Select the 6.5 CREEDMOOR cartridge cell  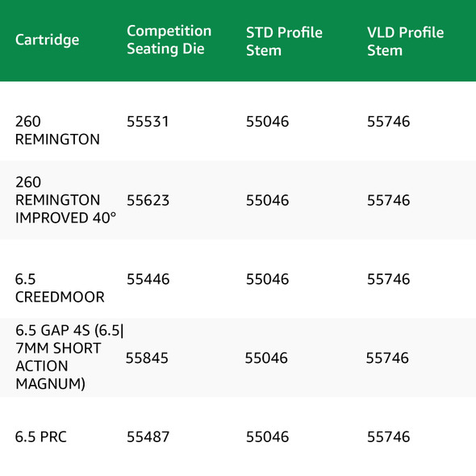(60, 288)
